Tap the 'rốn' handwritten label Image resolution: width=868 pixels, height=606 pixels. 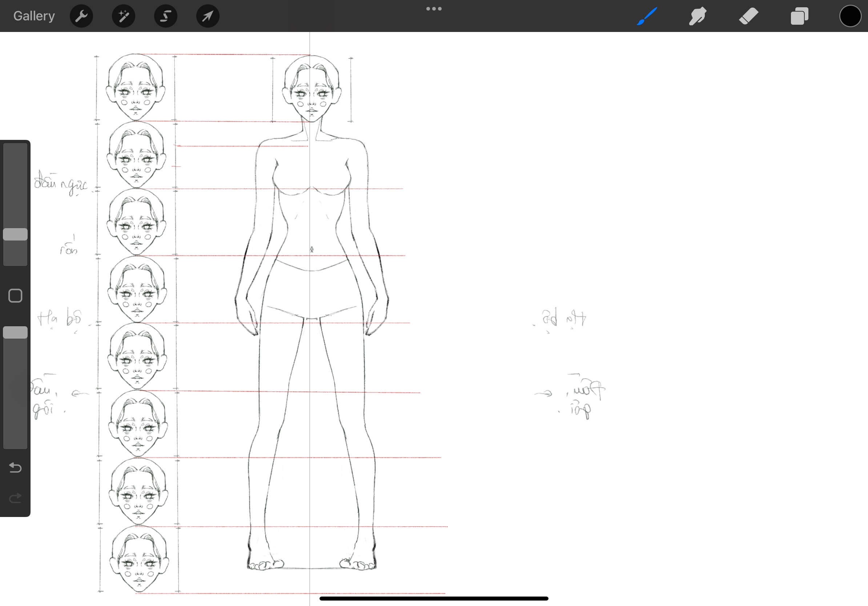point(69,246)
